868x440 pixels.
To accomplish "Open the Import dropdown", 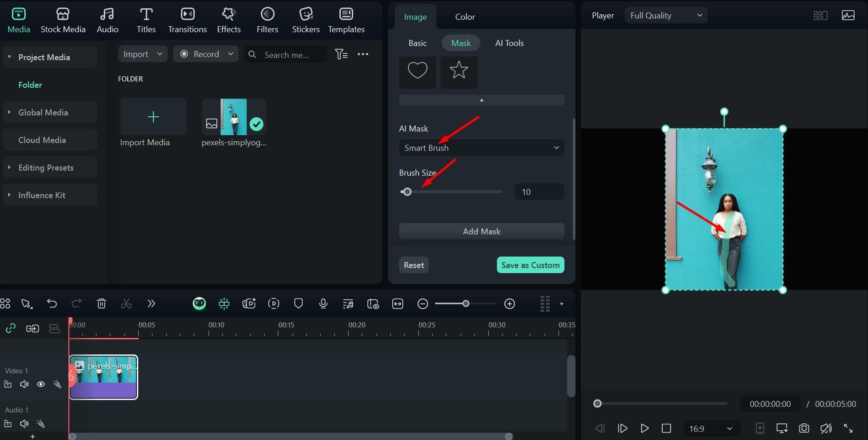I will pos(143,54).
